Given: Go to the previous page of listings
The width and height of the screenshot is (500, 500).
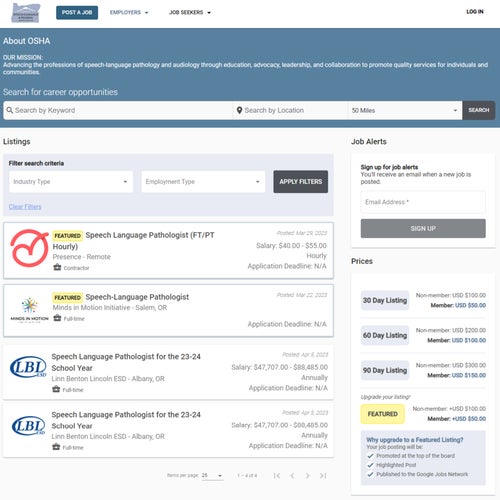Looking at the screenshot, I should coord(292,476).
